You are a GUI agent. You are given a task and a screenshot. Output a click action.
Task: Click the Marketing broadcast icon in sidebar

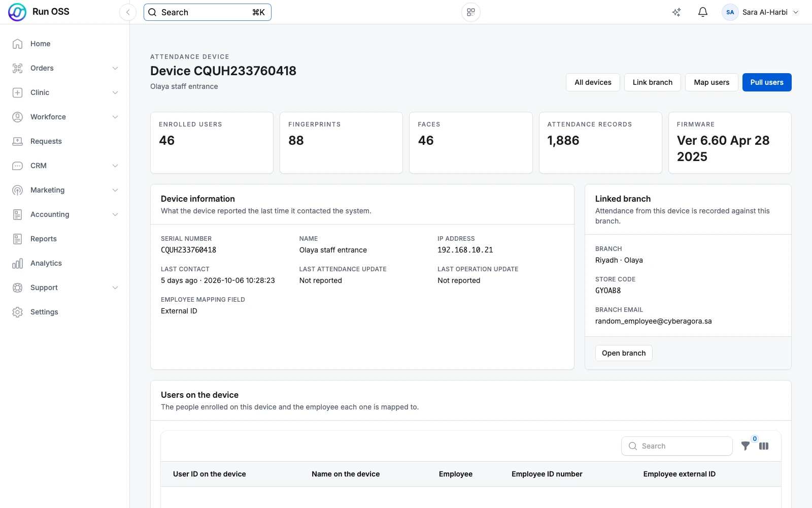point(17,190)
